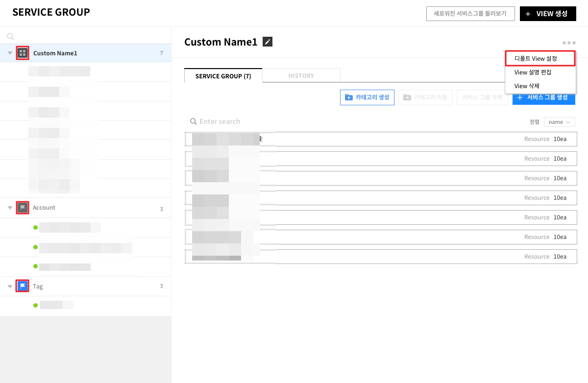Select View 삭제 menu option
The image size is (588, 383).
527,86
